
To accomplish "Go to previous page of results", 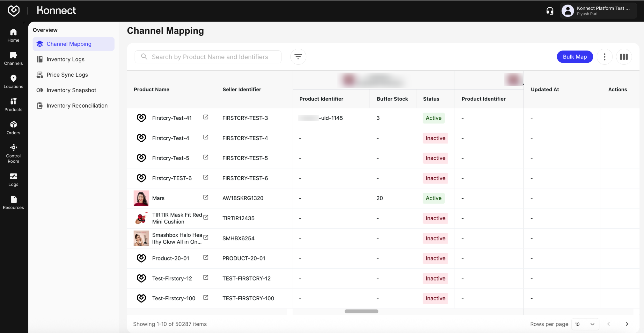I will 609,324.
